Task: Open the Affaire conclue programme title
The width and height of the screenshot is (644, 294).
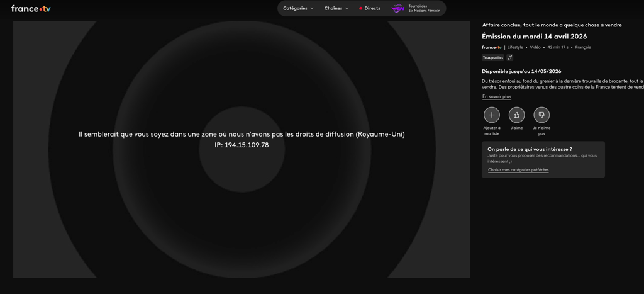Action: [552, 25]
